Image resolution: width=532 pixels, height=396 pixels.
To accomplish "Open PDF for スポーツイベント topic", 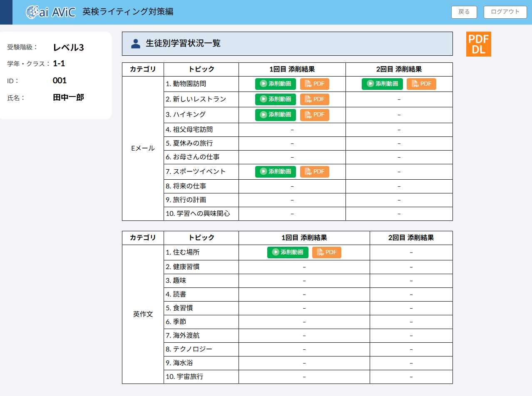I will (315, 172).
